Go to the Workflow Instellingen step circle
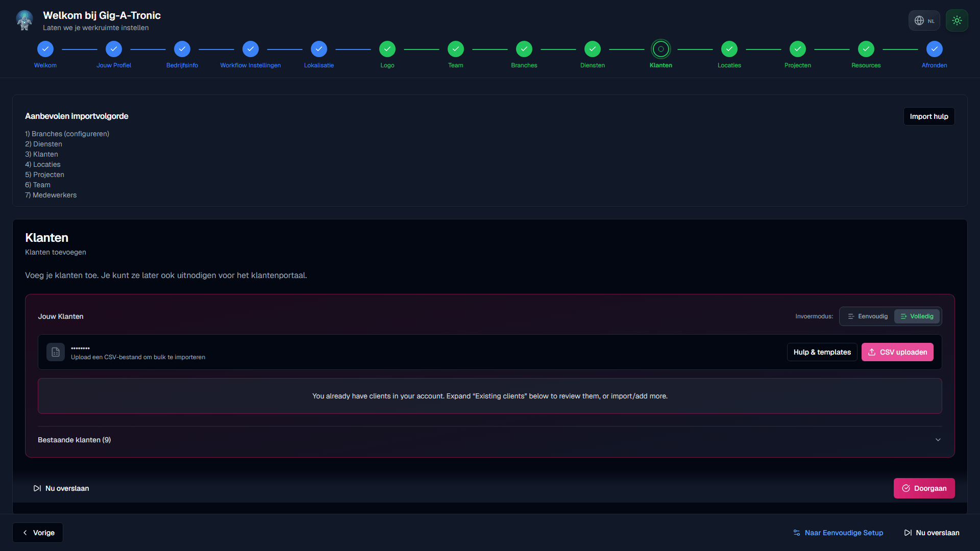Screen dimensions: 980x551 pos(251,49)
